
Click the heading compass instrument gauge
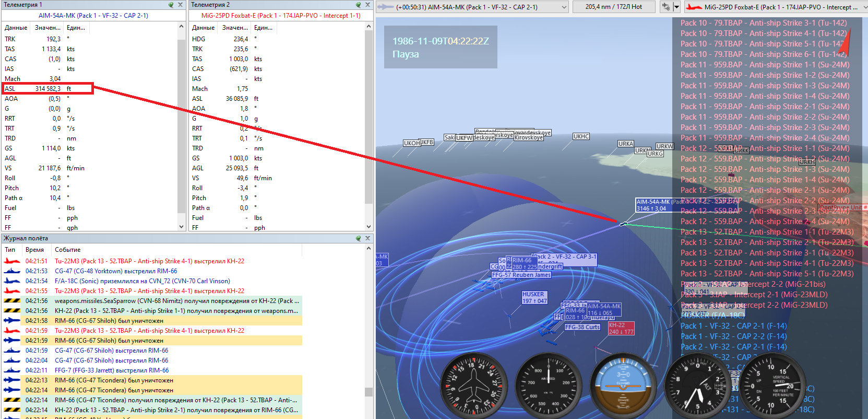[x=473, y=386]
